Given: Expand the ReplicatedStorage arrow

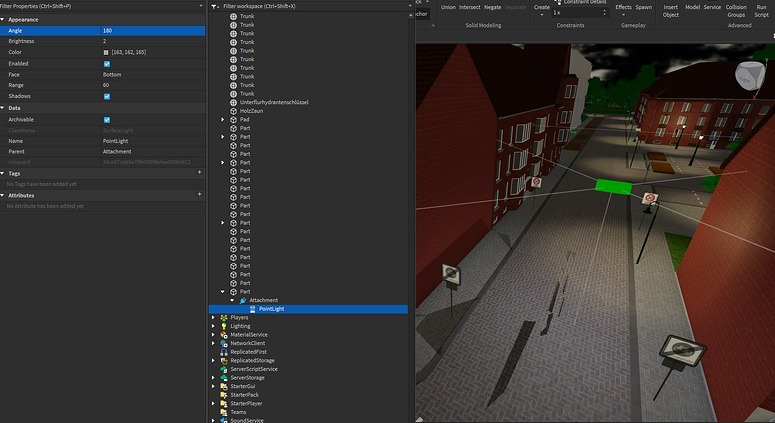Looking at the screenshot, I should (214, 360).
